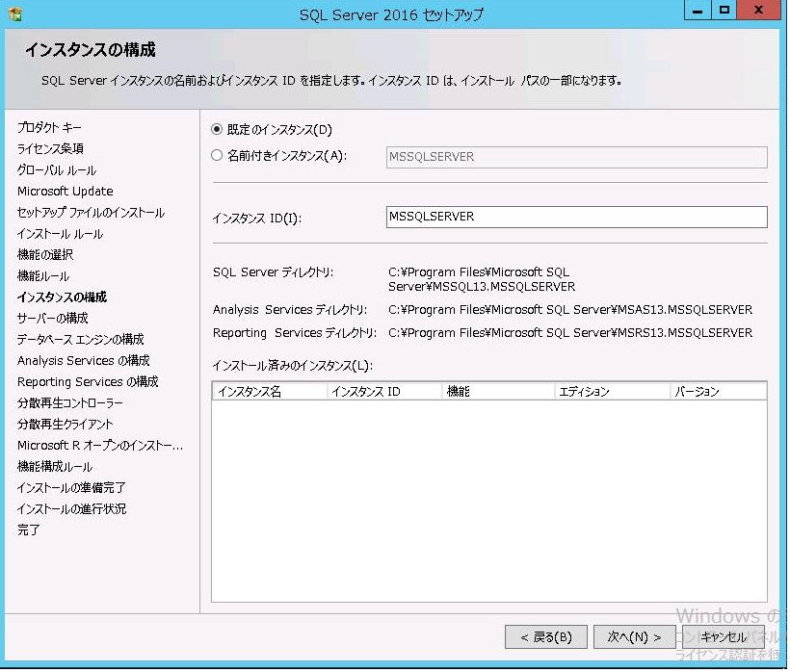Close the SQL Server 2016 setup window
Image resolution: width=790 pixels, height=672 pixels.
click(x=758, y=10)
